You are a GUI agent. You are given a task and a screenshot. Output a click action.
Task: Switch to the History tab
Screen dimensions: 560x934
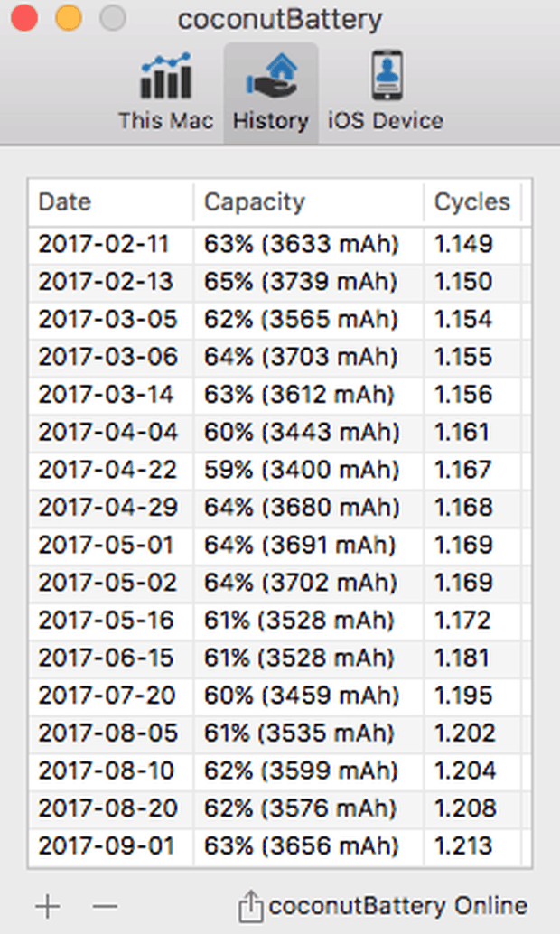point(270,91)
